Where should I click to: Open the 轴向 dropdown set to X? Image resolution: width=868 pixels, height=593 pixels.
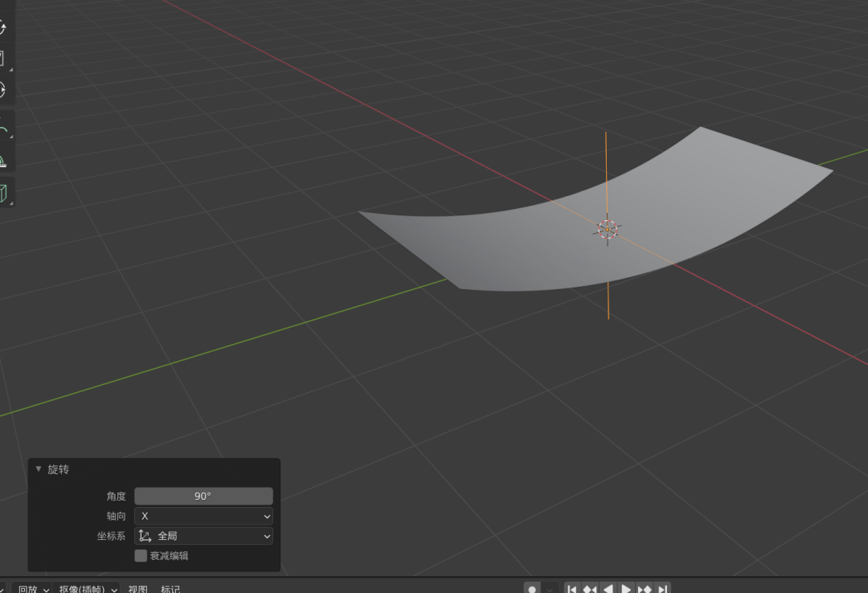tap(203, 516)
